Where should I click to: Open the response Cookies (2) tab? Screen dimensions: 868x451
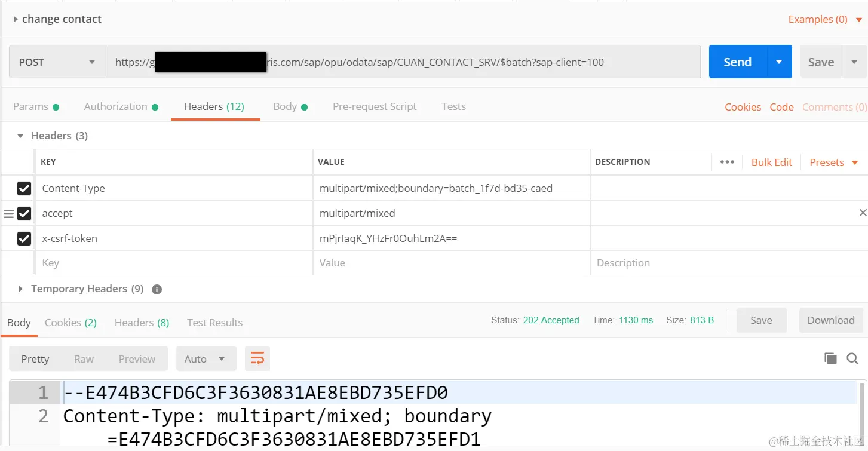click(x=70, y=323)
